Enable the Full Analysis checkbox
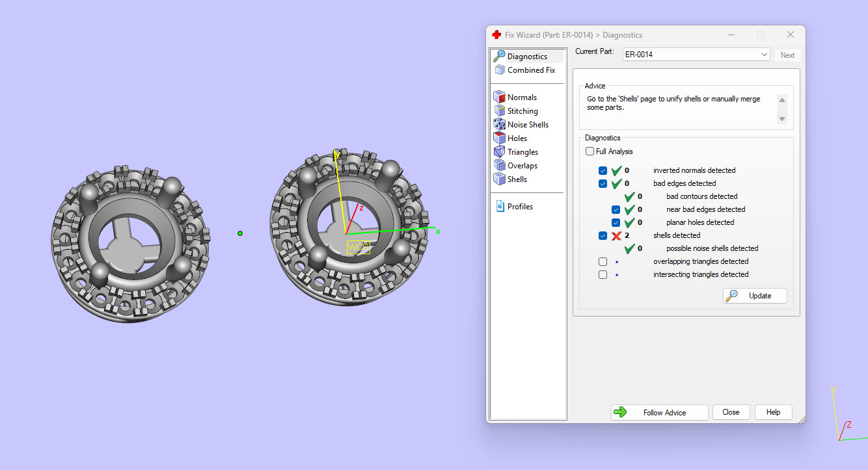The height and width of the screenshot is (470, 868). pyautogui.click(x=590, y=151)
